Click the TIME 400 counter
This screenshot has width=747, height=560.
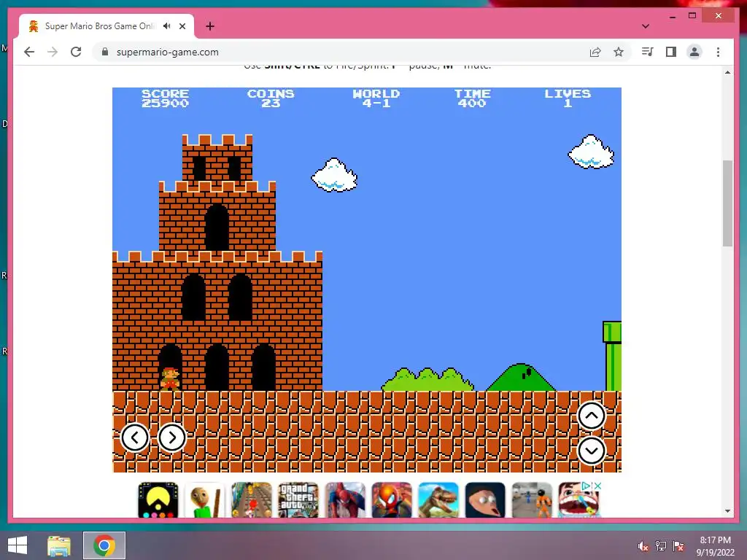click(472, 98)
